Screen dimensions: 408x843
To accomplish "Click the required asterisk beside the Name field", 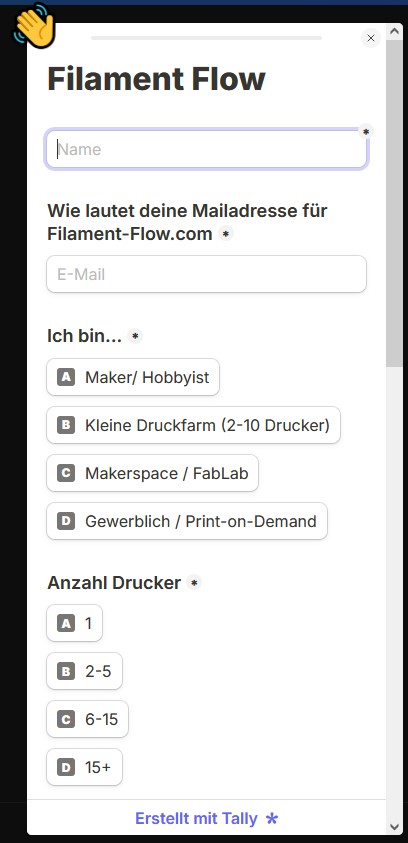I will coord(366,132).
